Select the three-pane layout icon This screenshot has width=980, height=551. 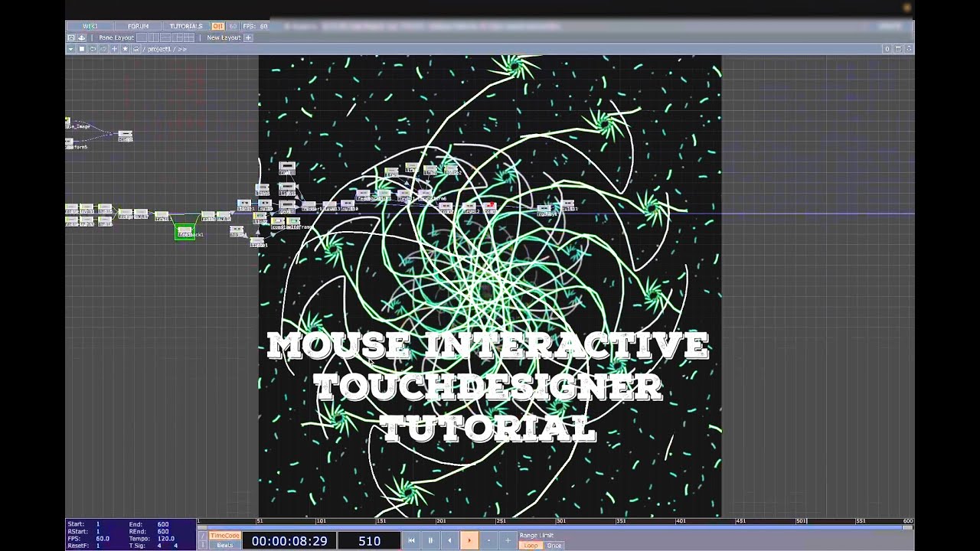coord(177,37)
